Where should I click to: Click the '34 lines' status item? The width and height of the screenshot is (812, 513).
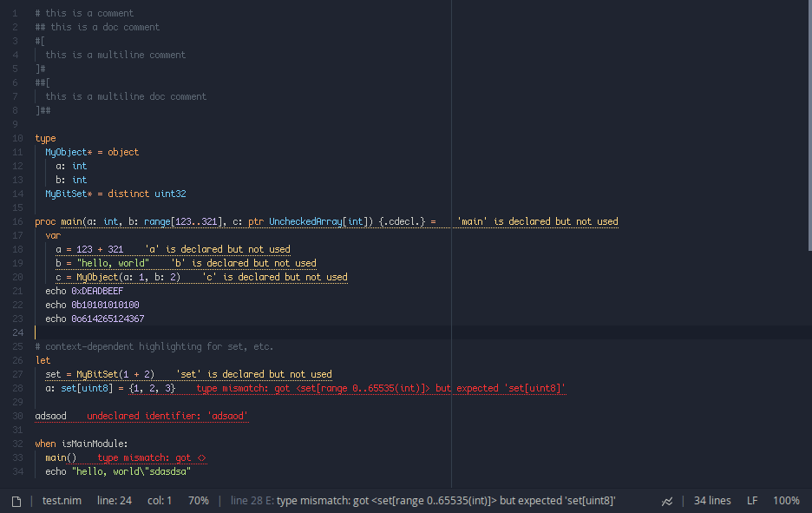(712, 501)
